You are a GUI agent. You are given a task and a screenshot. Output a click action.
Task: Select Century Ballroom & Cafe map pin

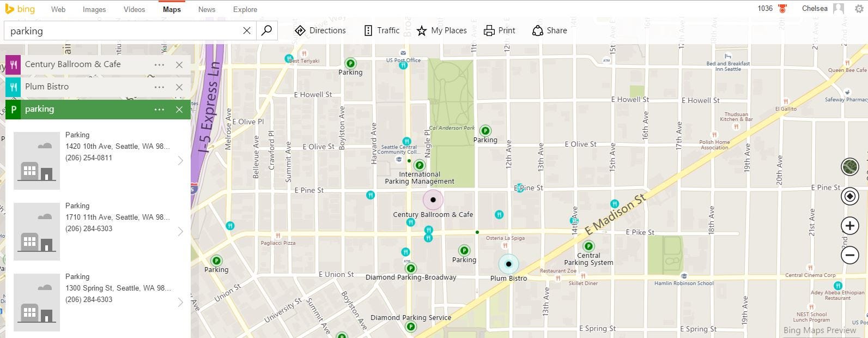point(433,200)
